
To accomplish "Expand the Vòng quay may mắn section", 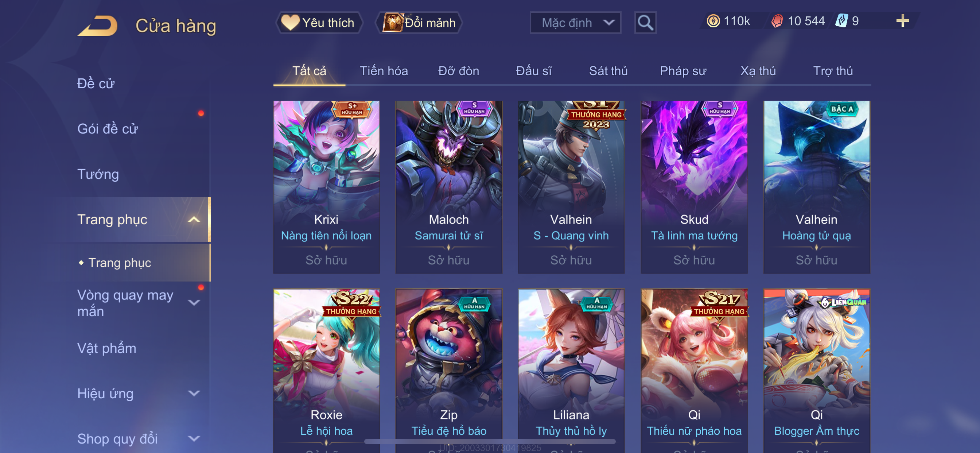I will (194, 303).
